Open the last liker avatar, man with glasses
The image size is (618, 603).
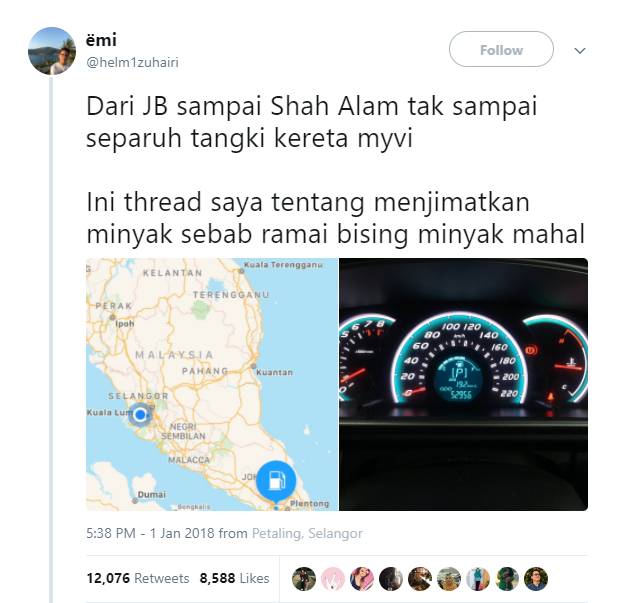(x=536, y=579)
